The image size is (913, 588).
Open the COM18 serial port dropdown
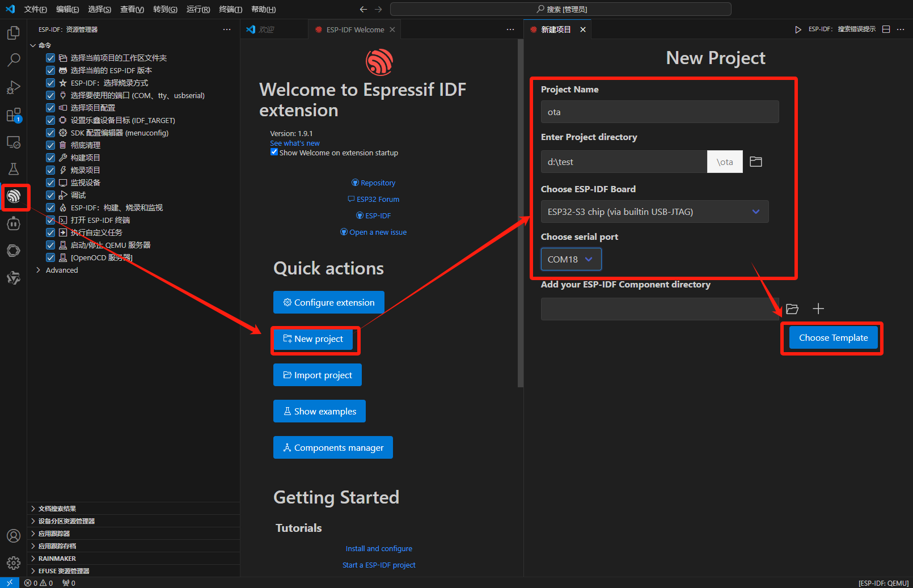pos(571,259)
